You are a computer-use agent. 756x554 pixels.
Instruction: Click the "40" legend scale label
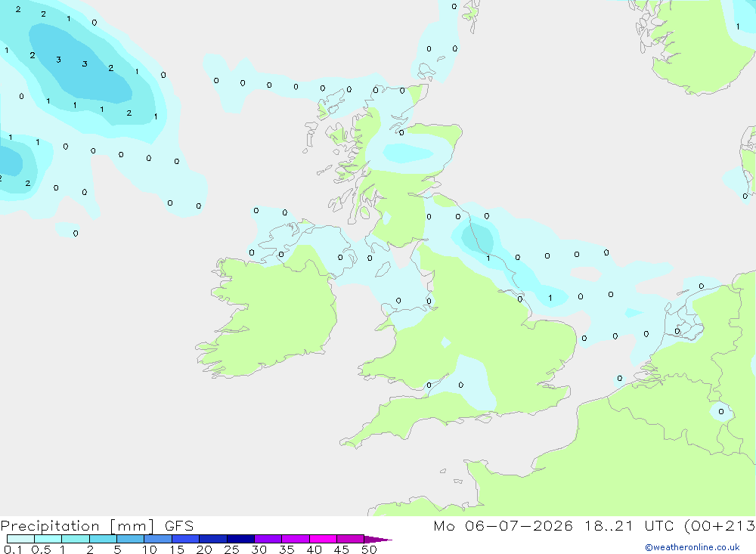click(314, 549)
